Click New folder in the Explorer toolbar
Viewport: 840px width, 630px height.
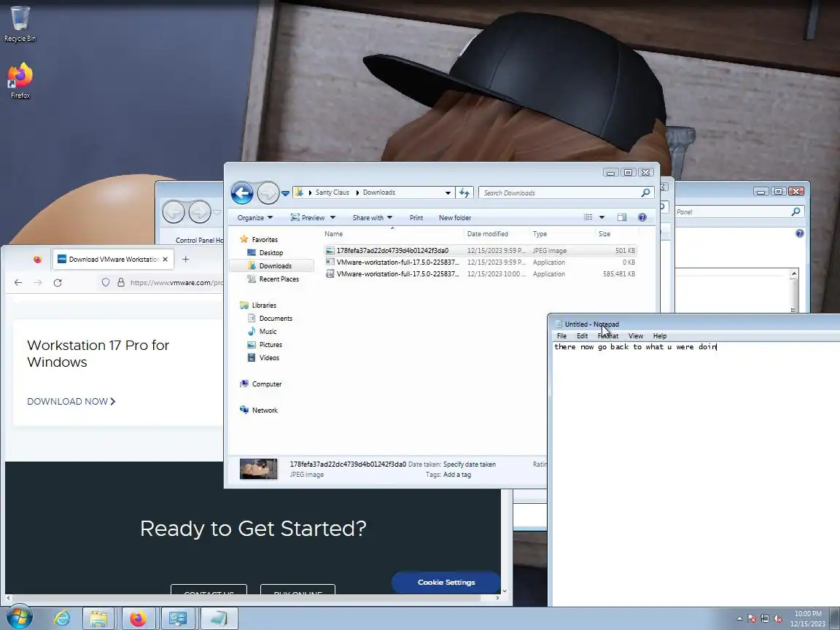(455, 217)
